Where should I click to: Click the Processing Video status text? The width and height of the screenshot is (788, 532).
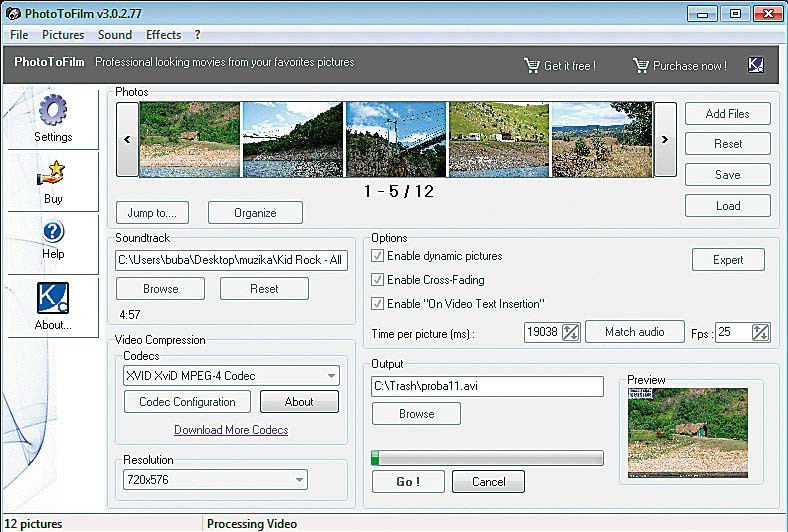(x=252, y=524)
